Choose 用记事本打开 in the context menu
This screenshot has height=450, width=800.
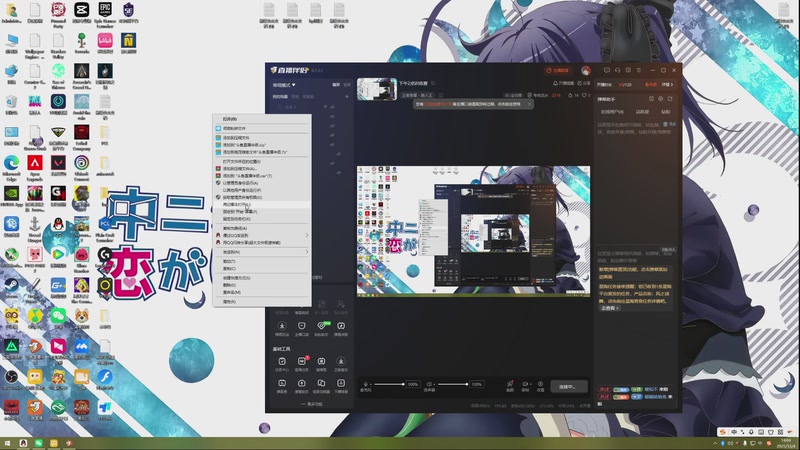pyautogui.click(x=262, y=204)
